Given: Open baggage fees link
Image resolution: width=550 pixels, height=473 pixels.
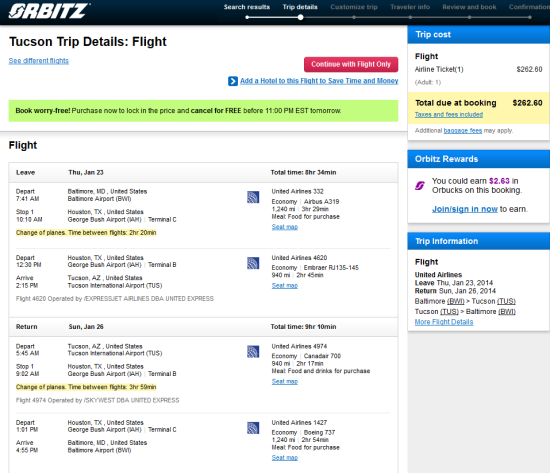Looking at the screenshot, I should [463, 131].
